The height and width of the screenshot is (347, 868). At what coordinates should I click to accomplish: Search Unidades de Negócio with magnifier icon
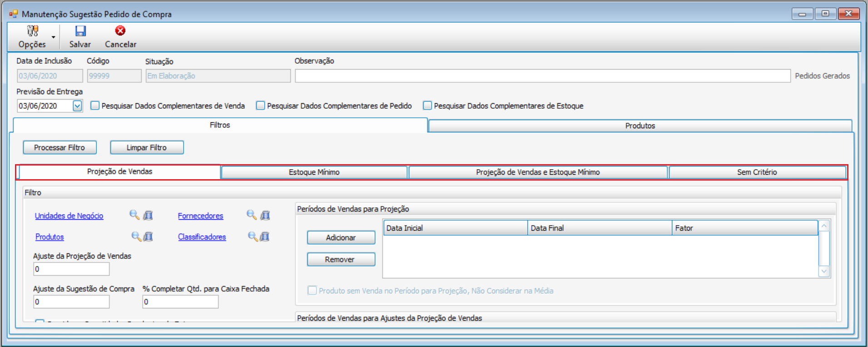click(x=134, y=215)
